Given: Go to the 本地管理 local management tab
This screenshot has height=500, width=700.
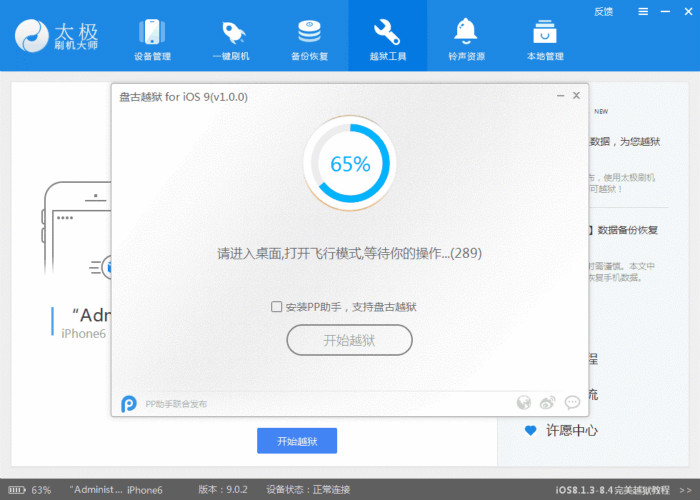Looking at the screenshot, I should pos(545,39).
